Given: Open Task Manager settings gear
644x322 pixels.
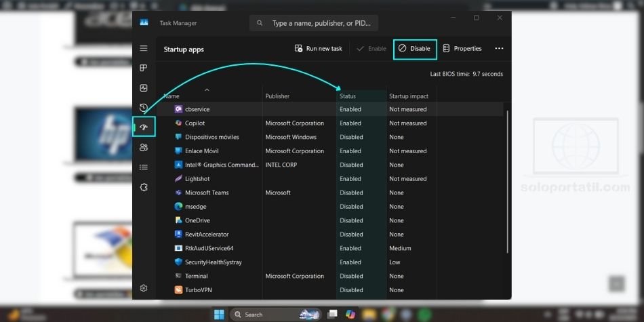Looking at the screenshot, I should tap(144, 288).
